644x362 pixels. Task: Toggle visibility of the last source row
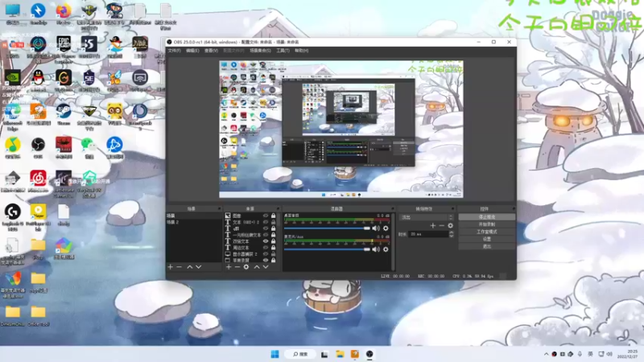(266, 260)
